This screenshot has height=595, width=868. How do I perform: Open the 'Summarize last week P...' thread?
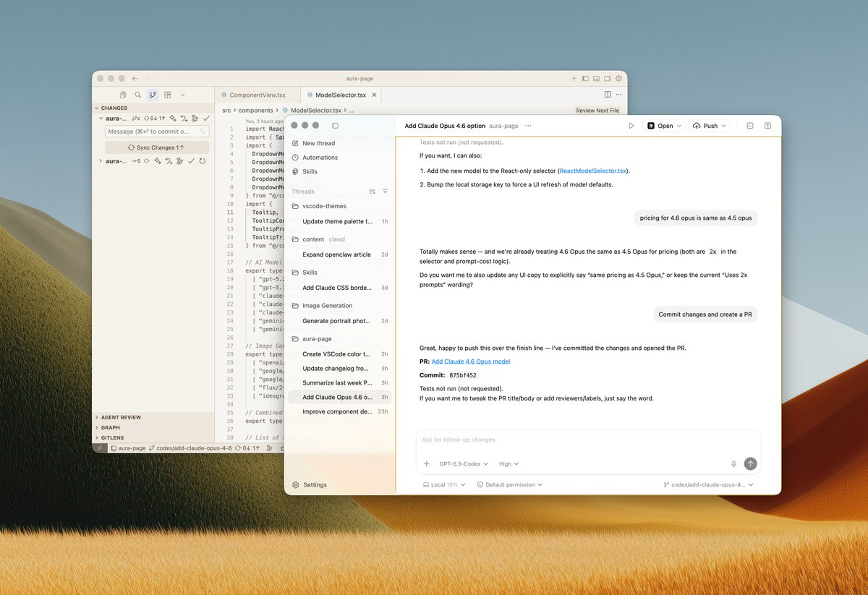point(340,382)
